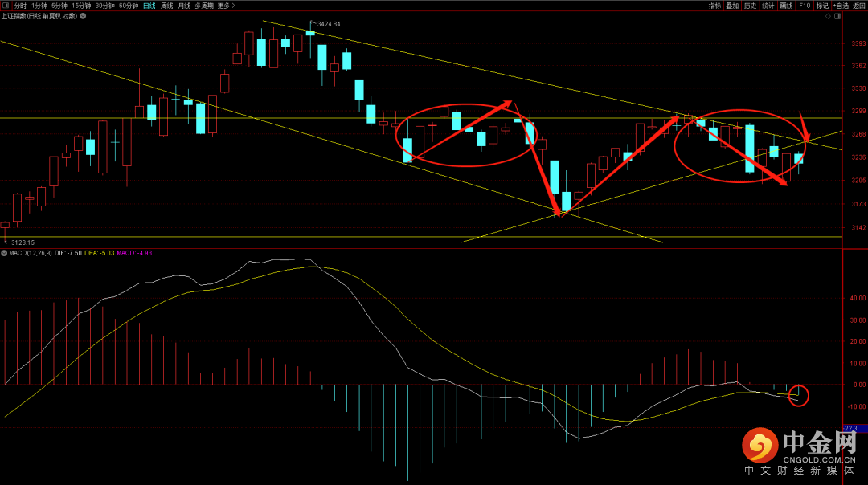Viewport: 868px width, 485px height.
Task: Click 40.00 on the MACD axis
Action: tap(858, 298)
